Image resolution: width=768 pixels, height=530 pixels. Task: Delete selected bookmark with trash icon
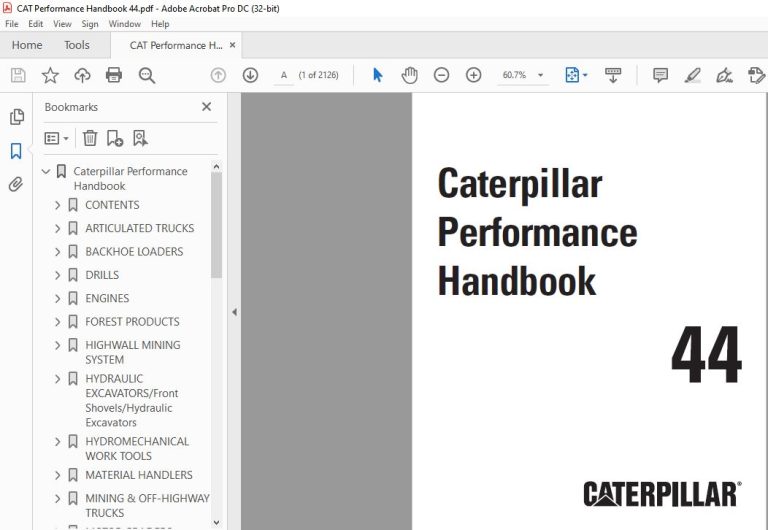[x=90, y=138]
